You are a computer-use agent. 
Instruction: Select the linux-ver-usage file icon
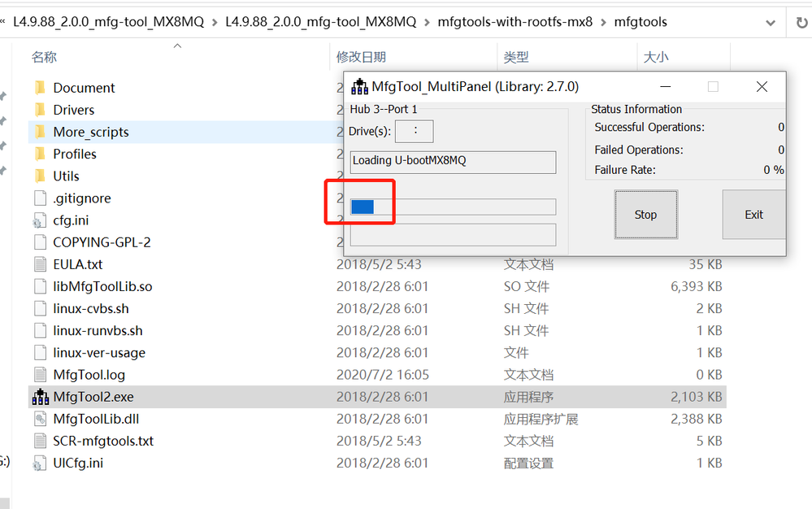point(40,353)
